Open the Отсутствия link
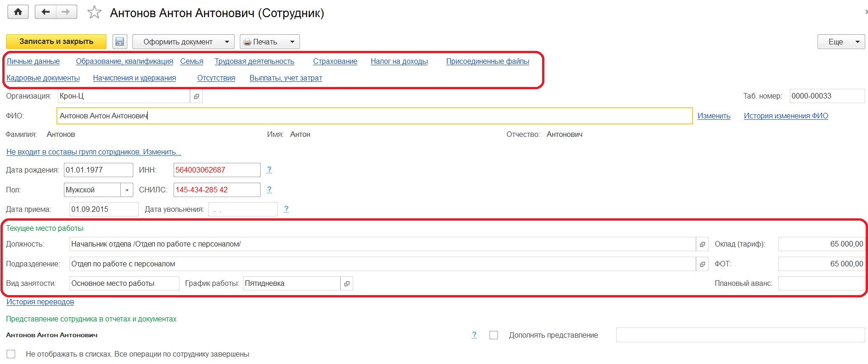Viewport: 868px width, 364px height. pyautogui.click(x=216, y=78)
